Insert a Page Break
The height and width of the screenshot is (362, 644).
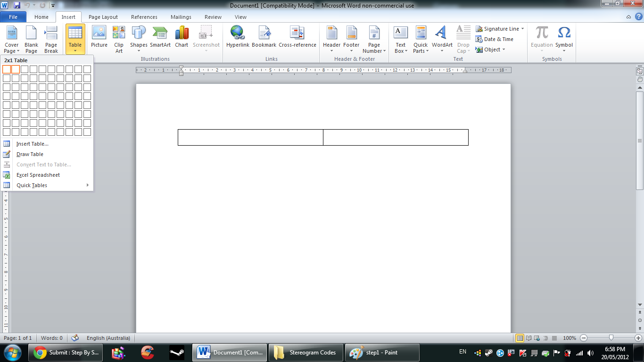[x=50, y=40]
